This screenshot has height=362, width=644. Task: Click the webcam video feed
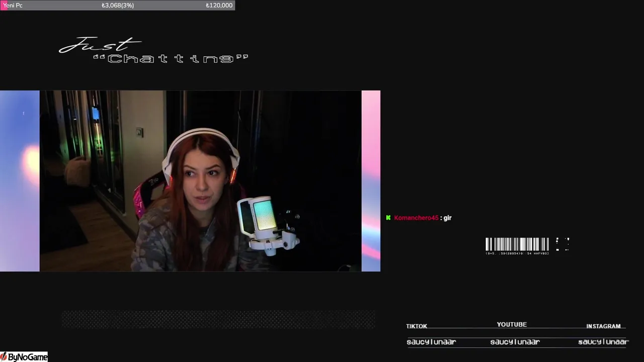pyautogui.click(x=200, y=181)
